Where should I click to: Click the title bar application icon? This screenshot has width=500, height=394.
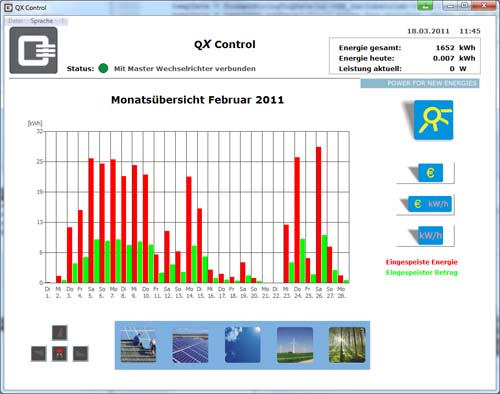click(x=9, y=8)
